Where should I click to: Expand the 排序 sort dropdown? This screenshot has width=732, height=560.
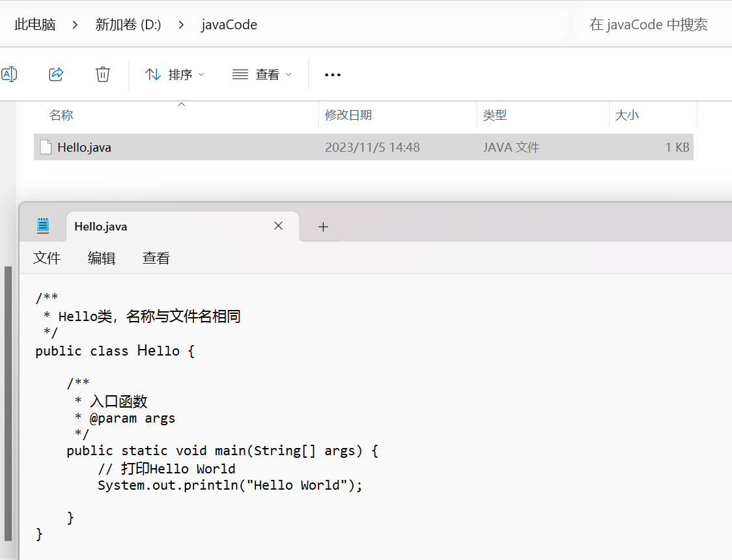tap(175, 75)
